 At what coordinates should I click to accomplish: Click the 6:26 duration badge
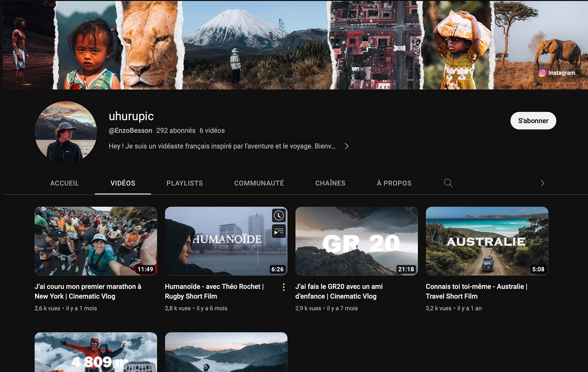pos(277,269)
